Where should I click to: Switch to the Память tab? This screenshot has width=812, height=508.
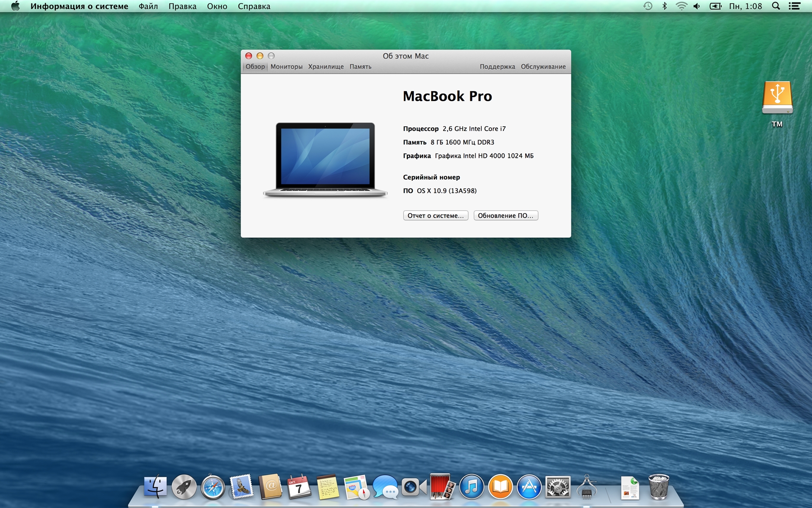click(360, 67)
